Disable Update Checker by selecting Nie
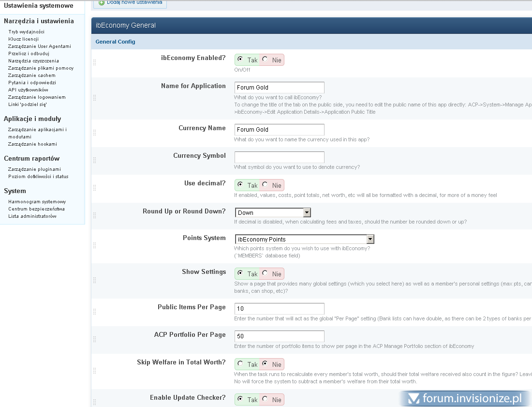The width and height of the screenshot is (532, 407). tap(265, 399)
